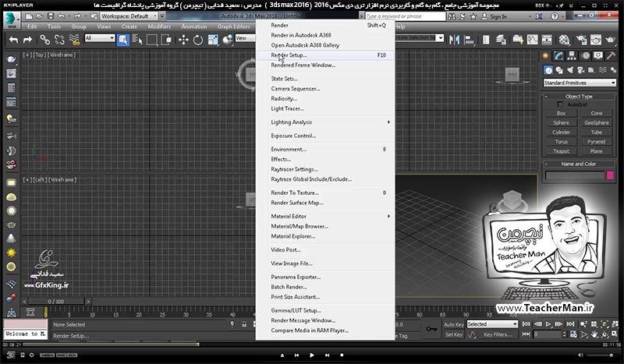Collapse the Object Type rollout
624x364 pixels.
point(579,97)
